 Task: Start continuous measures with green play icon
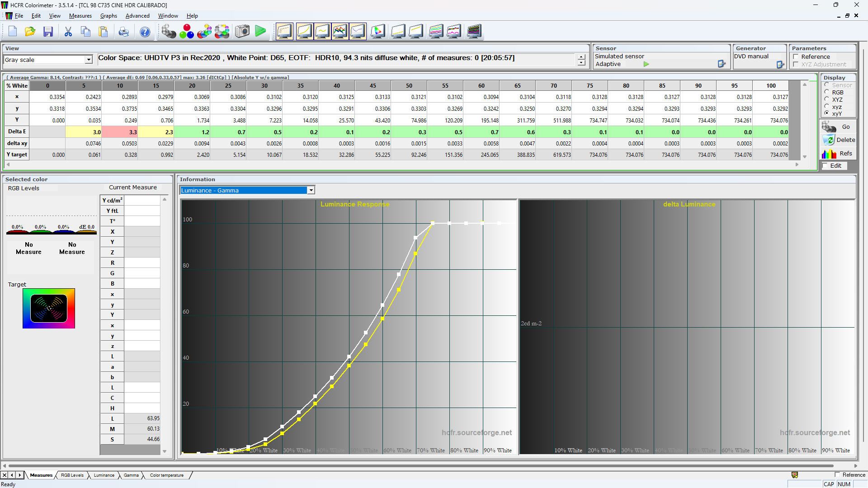point(260,32)
